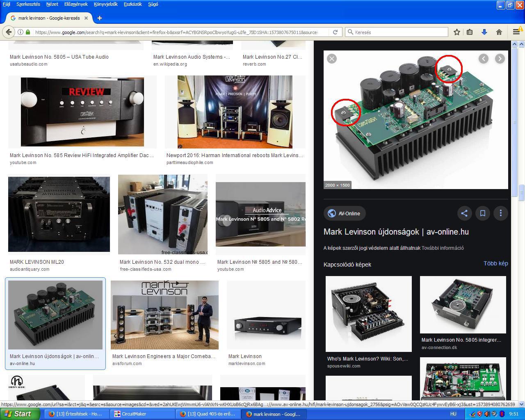525x420 pixels.
Task: Click the 2000 × 1500 image size label
Action: coord(338,185)
